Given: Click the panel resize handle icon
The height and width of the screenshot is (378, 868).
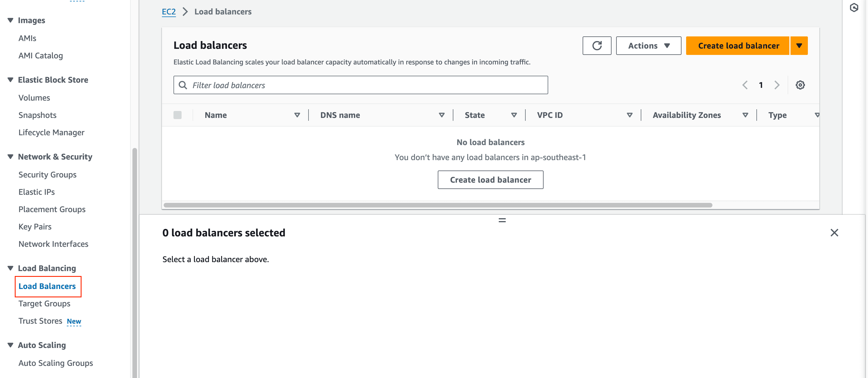Looking at the screenshot, I should pyautogui.click(x=502, y=220).
